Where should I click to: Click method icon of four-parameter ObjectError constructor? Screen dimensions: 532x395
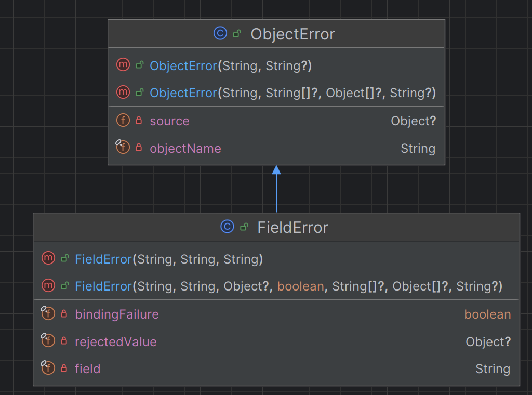point(123,93)
